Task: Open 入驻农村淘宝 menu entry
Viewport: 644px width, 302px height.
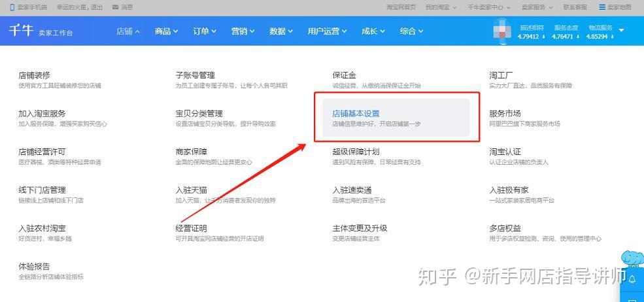Action: click(x=45, y=233)
